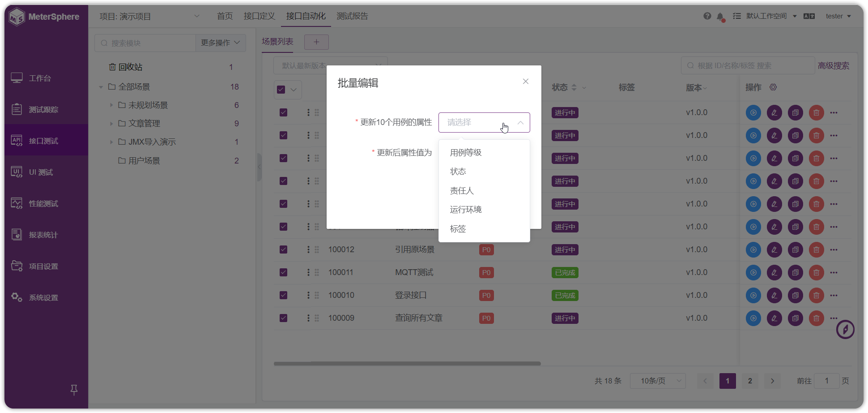This screenshot has width=868, height=413.
Task: Open the task list icon in header
Action: coord(737,16)
